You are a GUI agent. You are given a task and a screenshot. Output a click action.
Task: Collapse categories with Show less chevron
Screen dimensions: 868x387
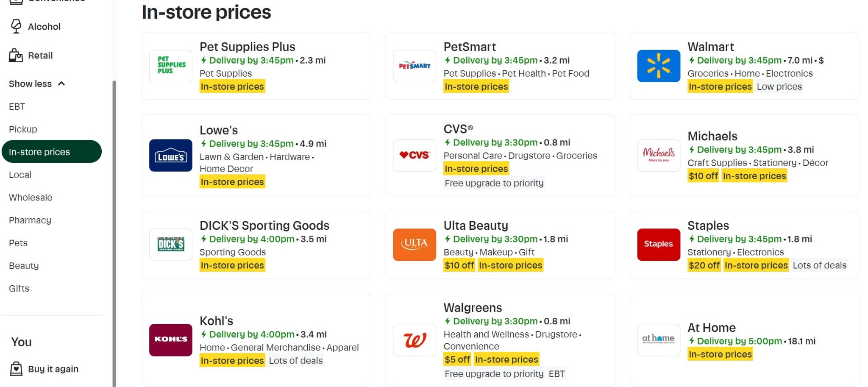61,84
